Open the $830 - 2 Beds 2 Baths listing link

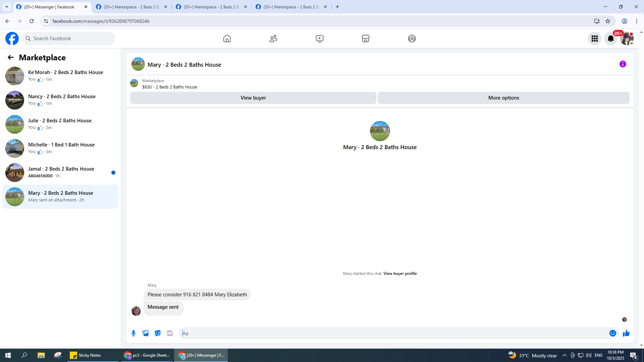point(170,87)
